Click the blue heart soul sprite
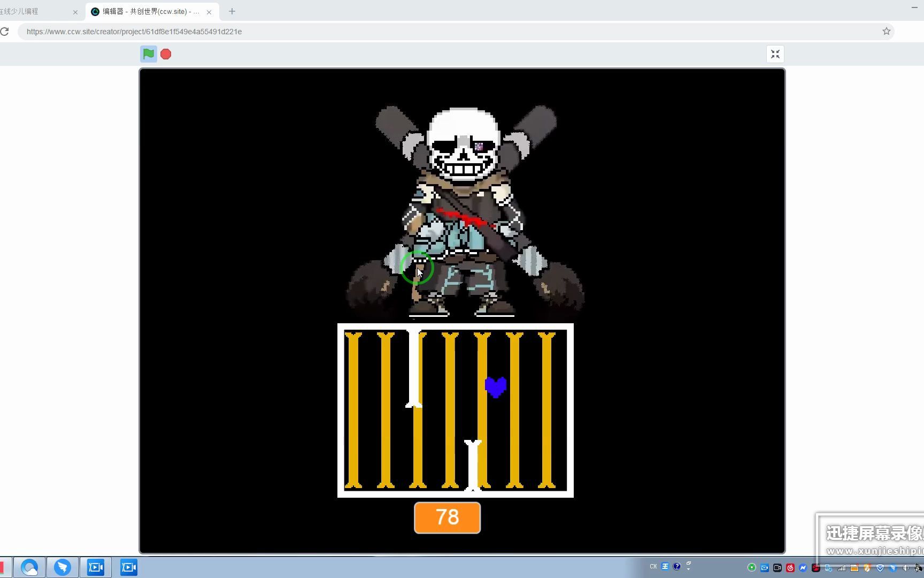924x578 pixels. coord(496,387)
